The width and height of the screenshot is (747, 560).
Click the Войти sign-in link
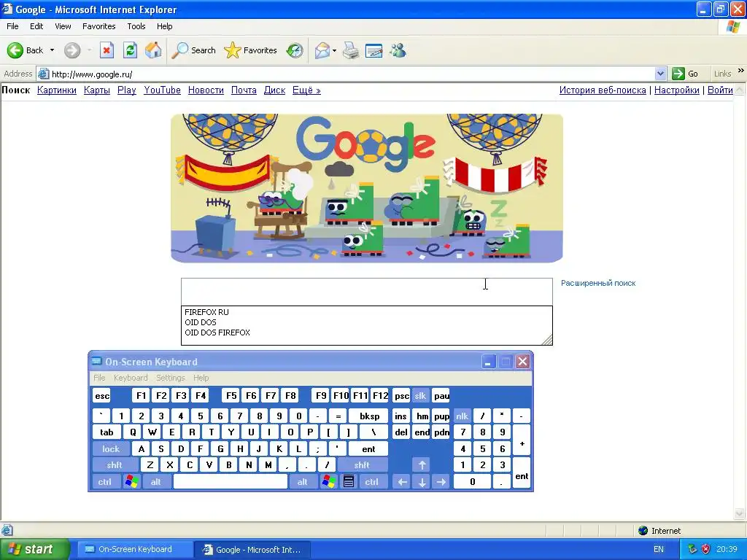point(720,90)
